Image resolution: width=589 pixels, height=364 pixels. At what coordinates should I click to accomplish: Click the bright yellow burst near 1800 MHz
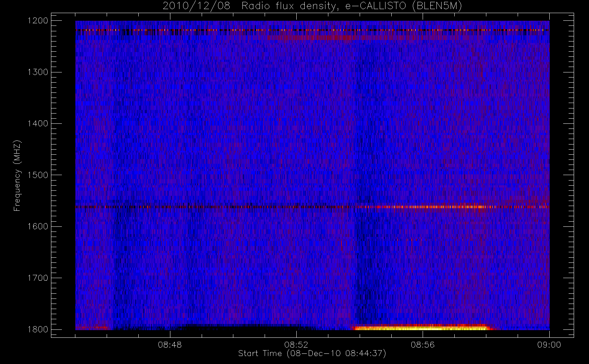pyautogui.click(x=422, y=327)
